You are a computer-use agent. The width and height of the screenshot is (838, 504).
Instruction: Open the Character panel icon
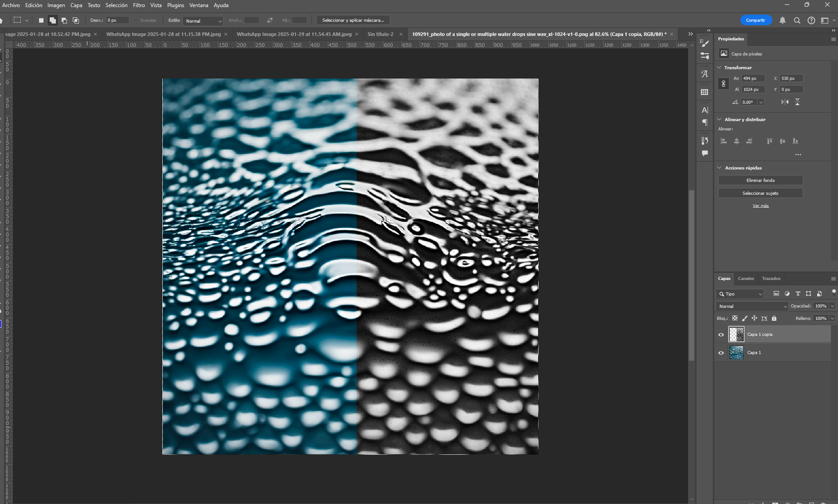point(704,110)
